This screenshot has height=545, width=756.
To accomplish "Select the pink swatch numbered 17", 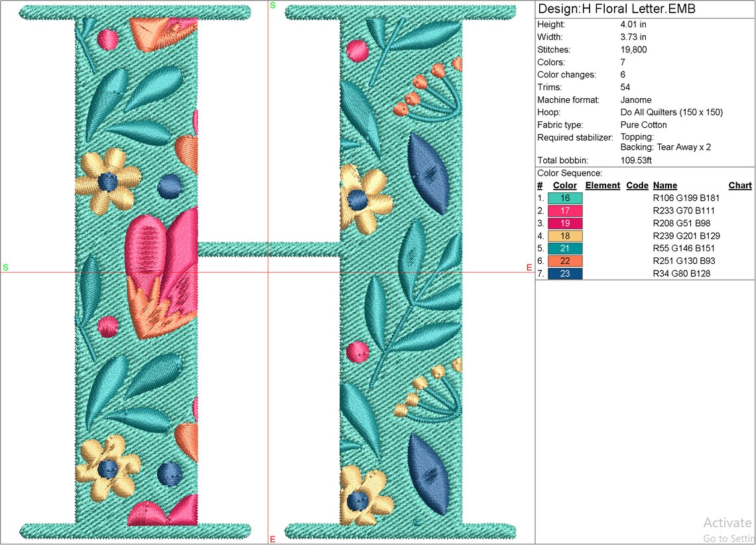I will [564, 210].
